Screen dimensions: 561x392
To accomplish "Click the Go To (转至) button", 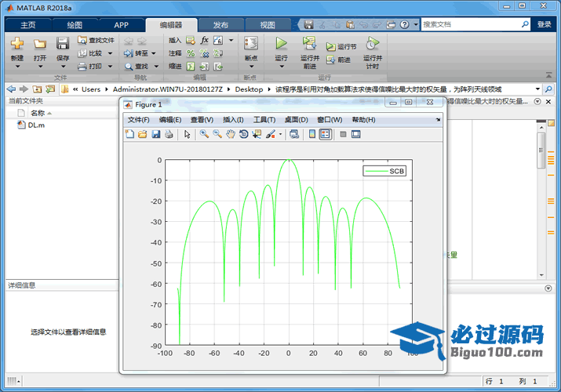I will pos(137,53).
